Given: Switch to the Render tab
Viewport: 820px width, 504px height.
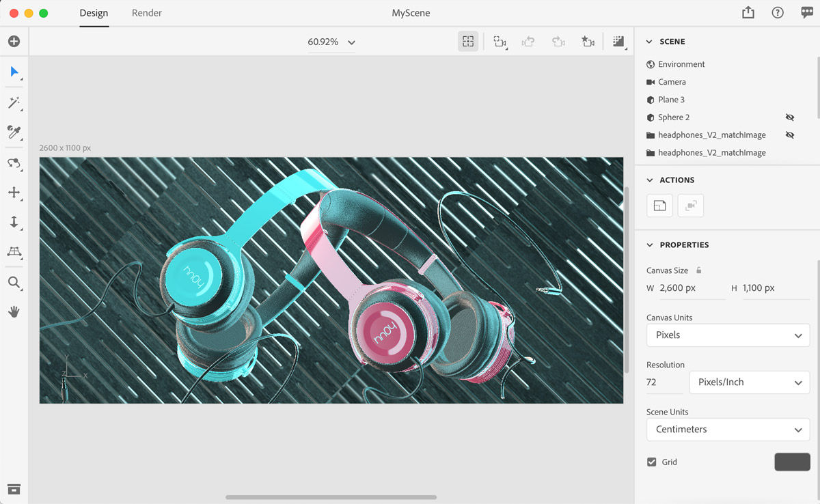Looking at the screenshot, I should 146,12.
